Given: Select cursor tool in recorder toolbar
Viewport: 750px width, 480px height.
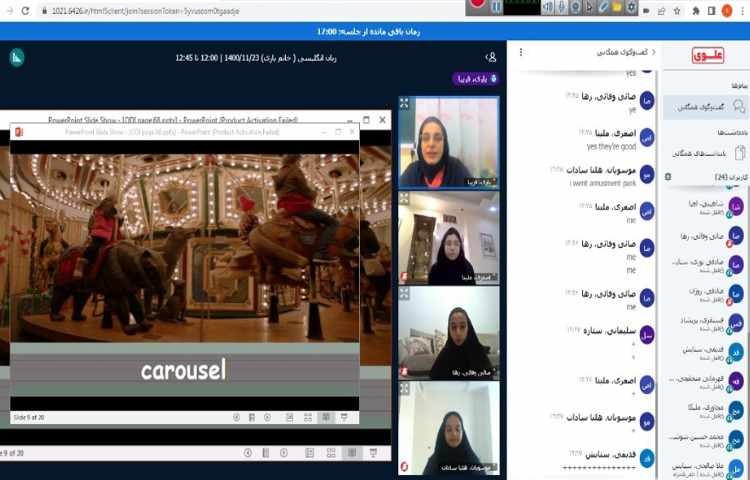Looking at the screenshot, I should (589, 7).
